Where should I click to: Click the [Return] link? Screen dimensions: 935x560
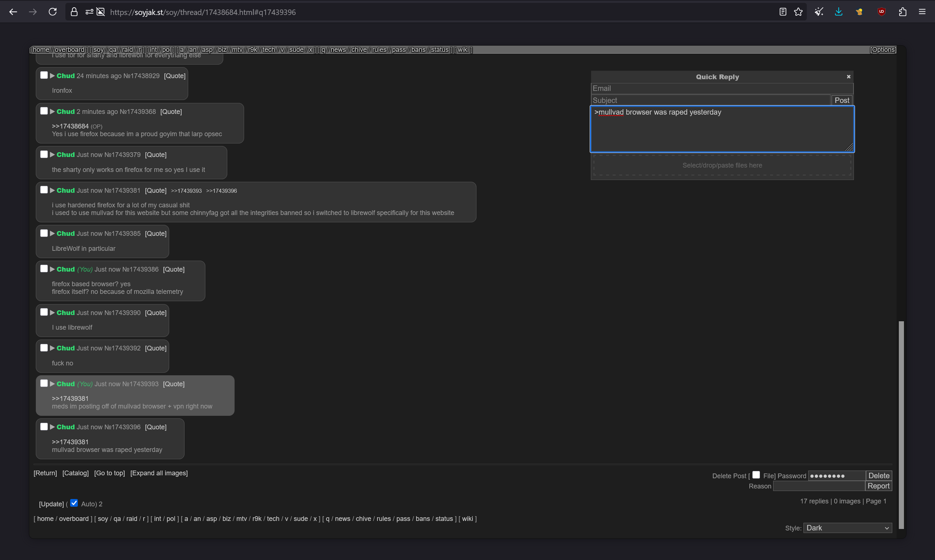point(45,473)
